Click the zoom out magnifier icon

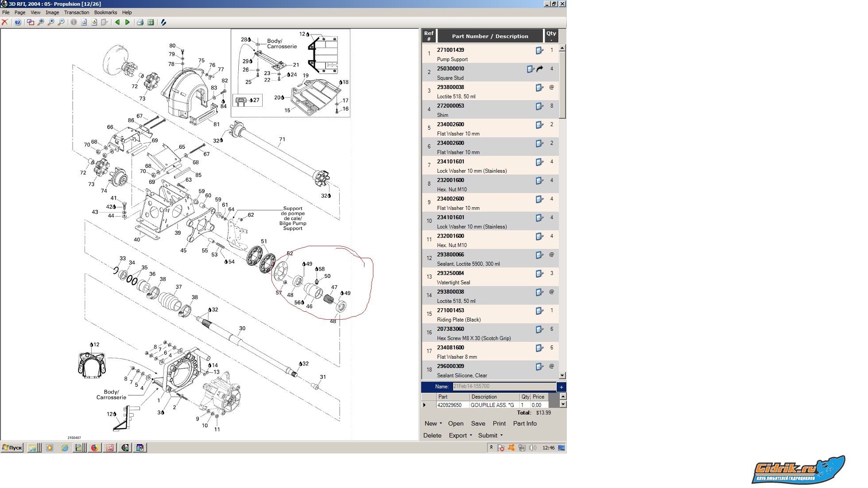tap(61, 22)
